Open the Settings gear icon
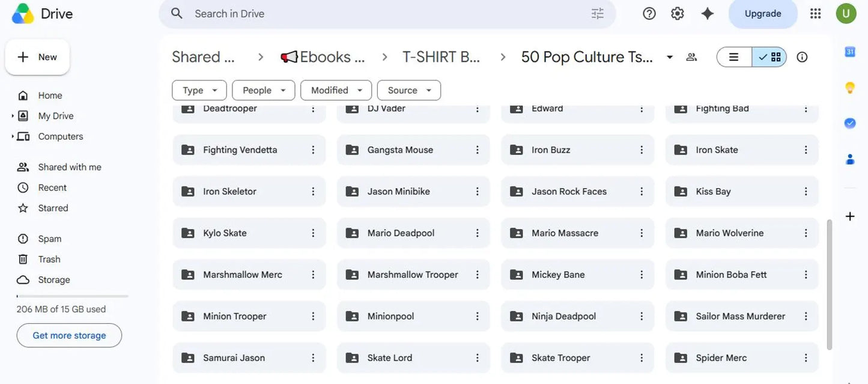The height and width of the screenshot is (384, 868). point(678,13)
